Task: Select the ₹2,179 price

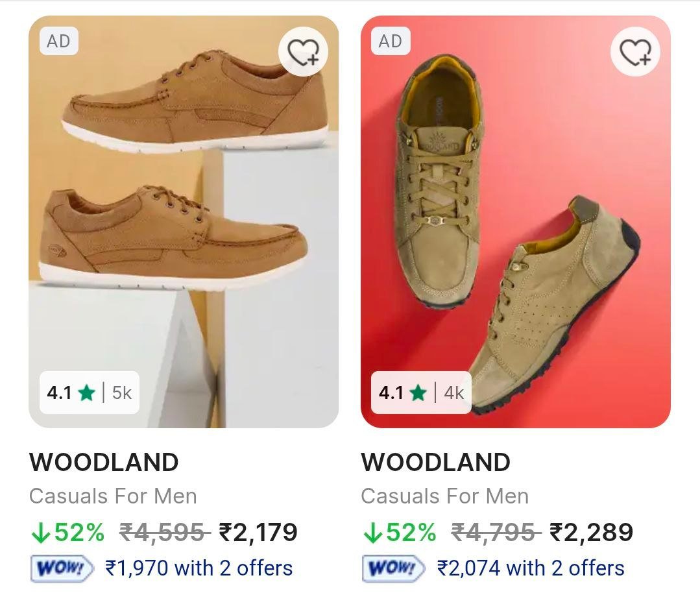Action: tap(258, 533)
